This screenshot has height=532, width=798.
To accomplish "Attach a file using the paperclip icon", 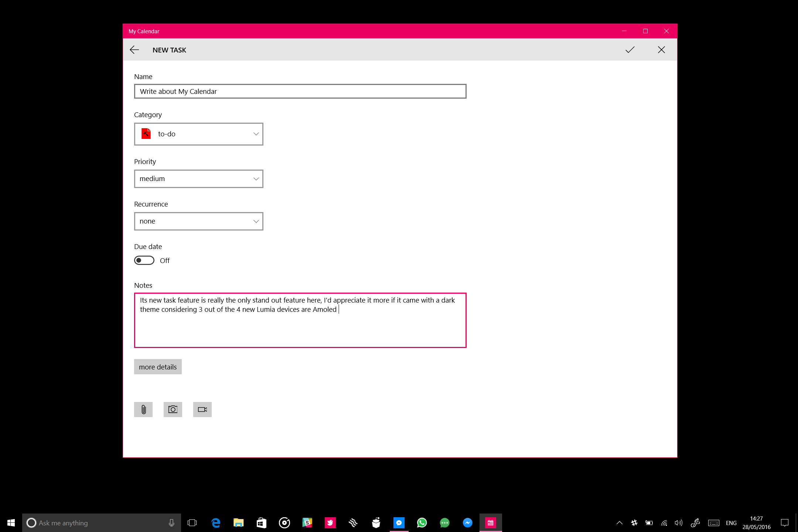I will [143, 409].
